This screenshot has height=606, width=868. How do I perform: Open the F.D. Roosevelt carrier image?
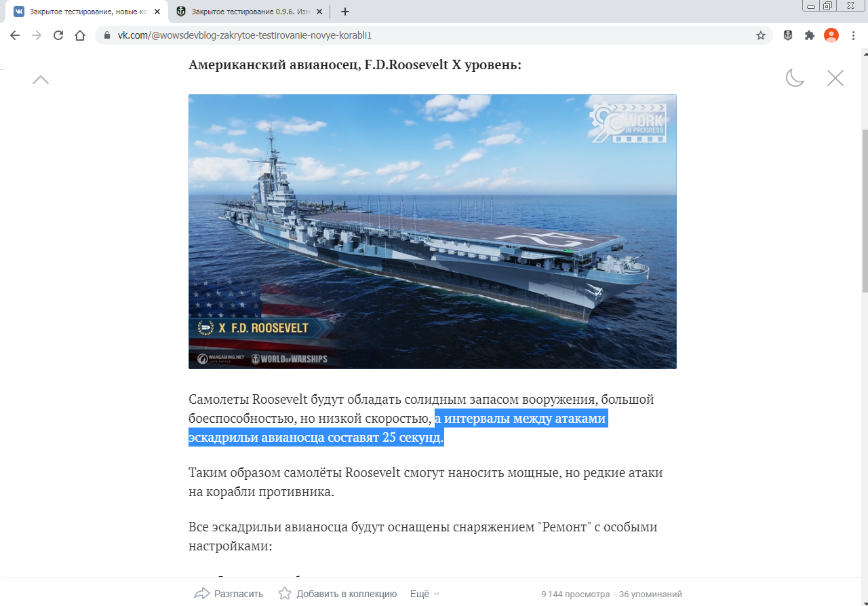[433, 231]
